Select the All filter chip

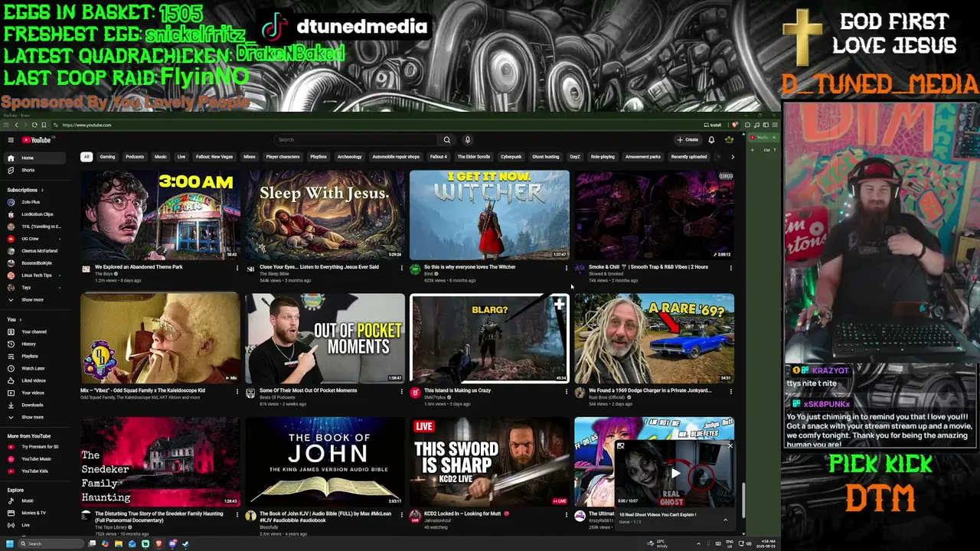87,157
